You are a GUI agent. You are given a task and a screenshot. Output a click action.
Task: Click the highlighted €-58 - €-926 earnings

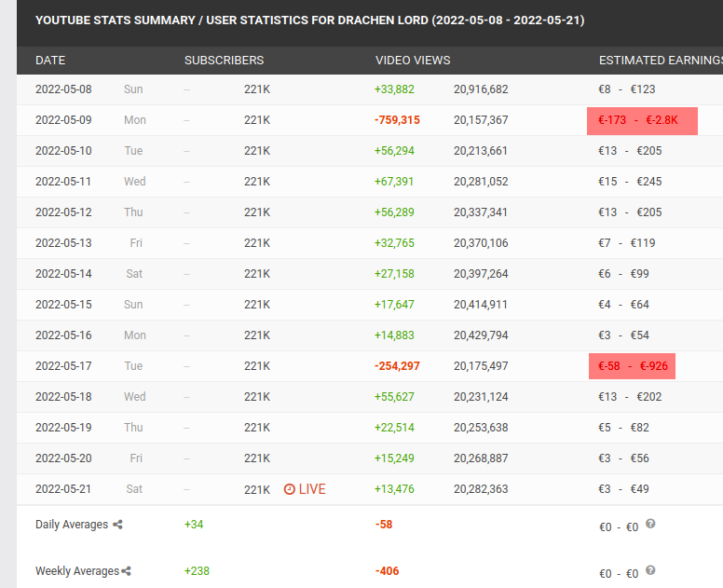[633, 366]
